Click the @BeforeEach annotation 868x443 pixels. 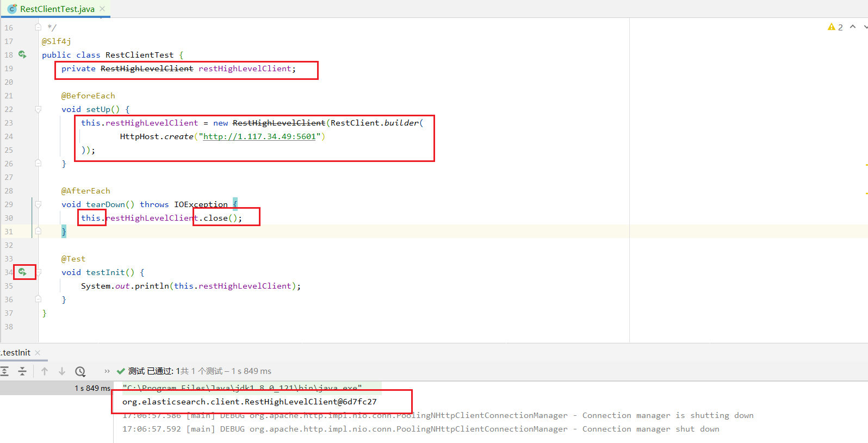point(88,96)
